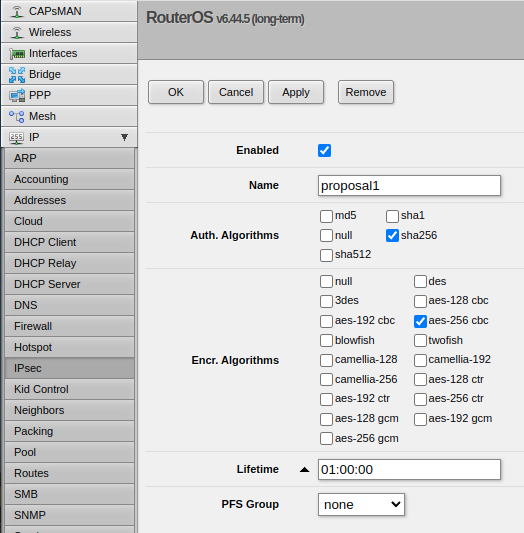This screenshot has width=524, height=533.
Task: Open the Interfaces menu
Action: click(69, 53)
